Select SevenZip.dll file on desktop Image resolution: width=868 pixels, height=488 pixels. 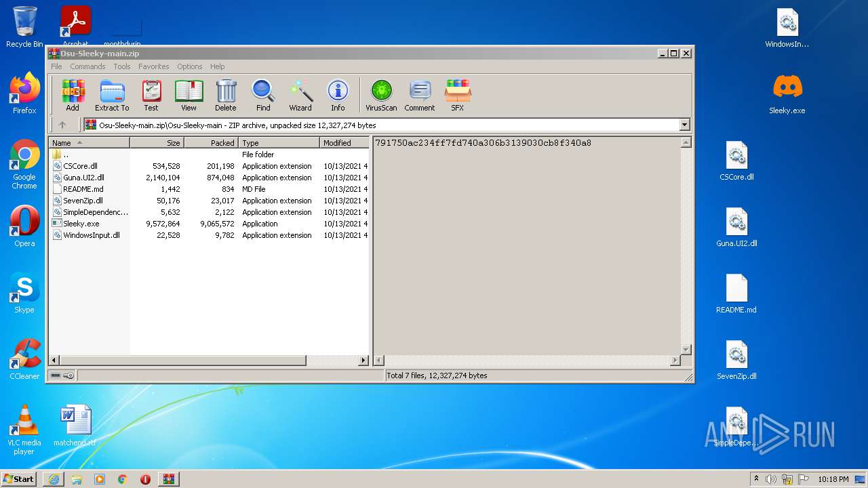[736, 361]
